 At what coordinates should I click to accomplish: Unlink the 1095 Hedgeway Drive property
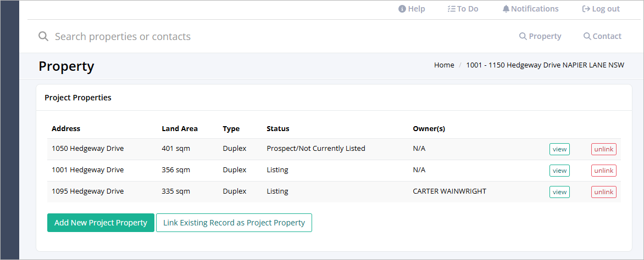coord(604,192)
